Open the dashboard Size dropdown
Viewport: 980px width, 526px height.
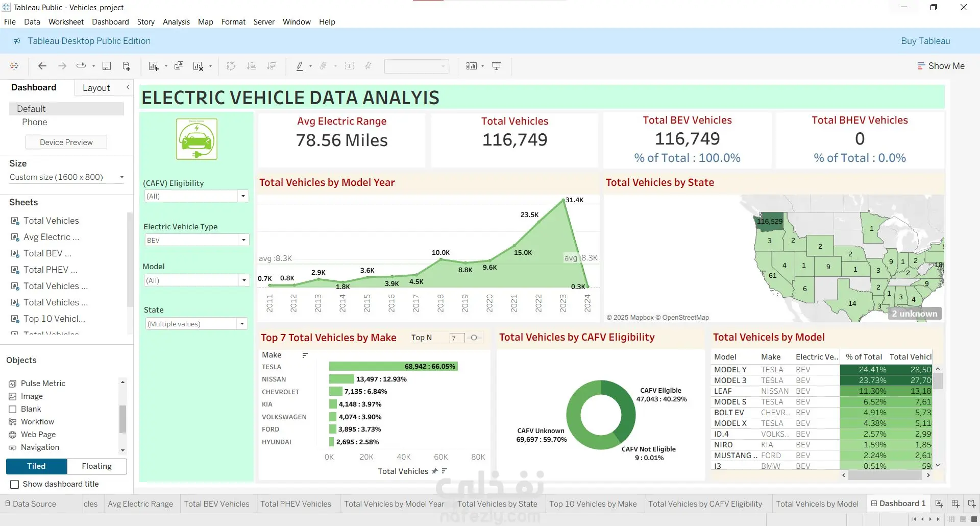pyautogui.click(x=67, y=177)
